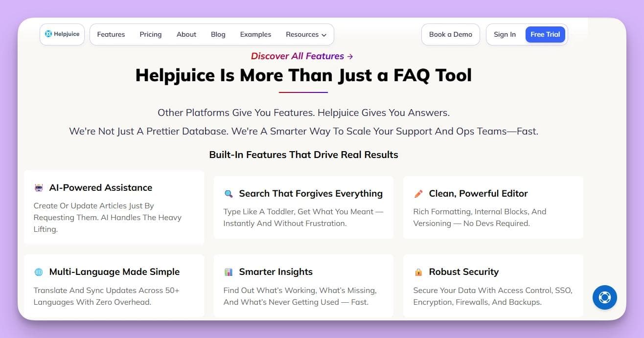Navigate to the Pricing page

150,34
